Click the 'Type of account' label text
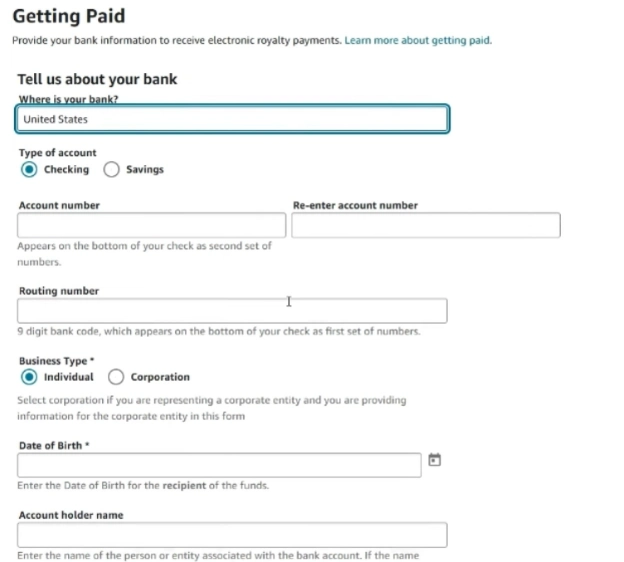This screenshot has width=624, height=562. point(58,153)
